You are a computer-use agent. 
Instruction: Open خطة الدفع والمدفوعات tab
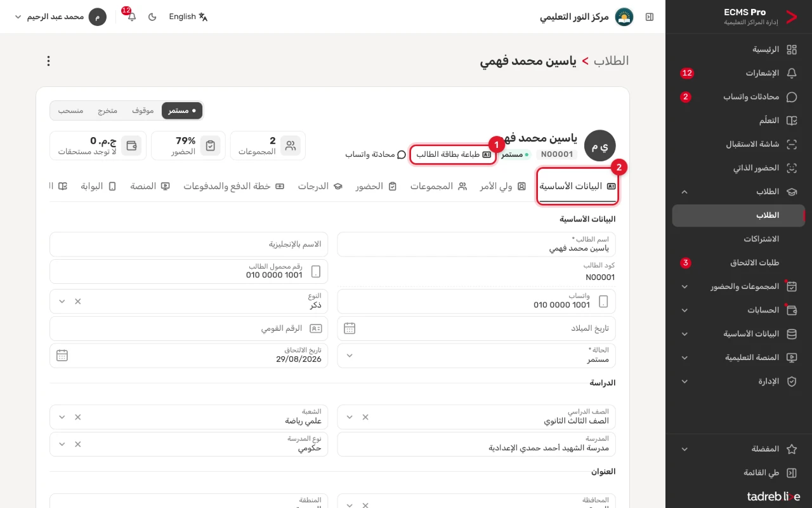pos(234,186)
